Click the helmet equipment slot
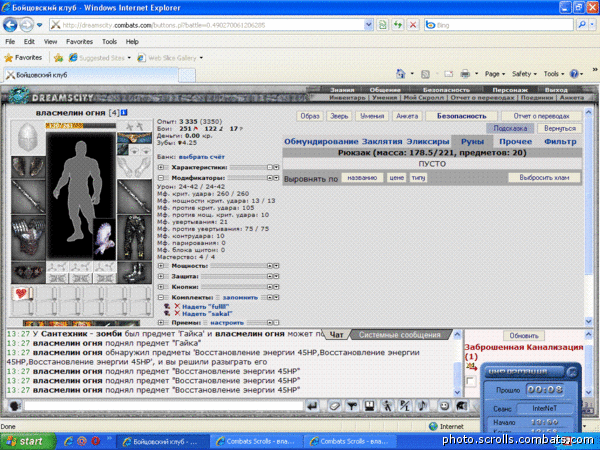600x450 pixels. (x=28, y=138)
